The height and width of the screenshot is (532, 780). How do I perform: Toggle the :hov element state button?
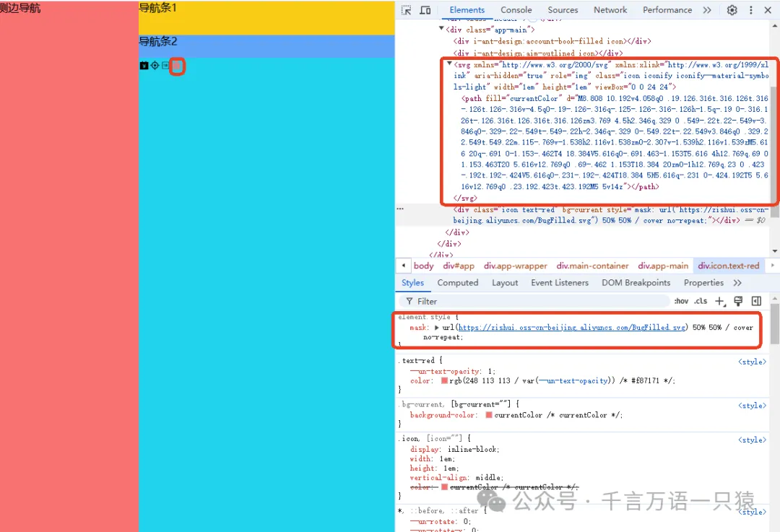(x=681, y=301)
